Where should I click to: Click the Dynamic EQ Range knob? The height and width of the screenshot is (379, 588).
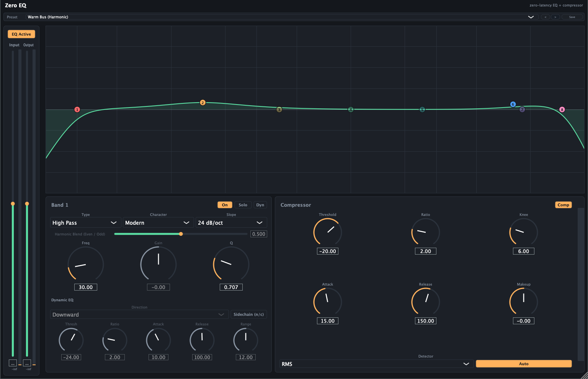click(246, 340)
